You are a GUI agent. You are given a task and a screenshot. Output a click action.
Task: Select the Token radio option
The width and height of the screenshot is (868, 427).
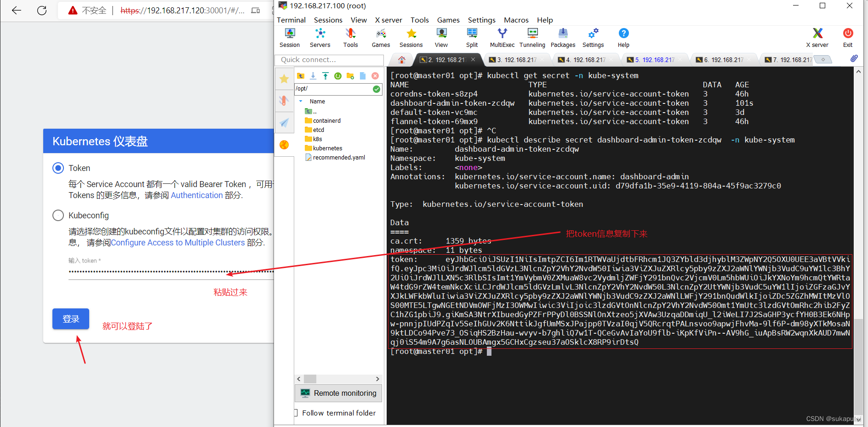click(x=58, y=168)
